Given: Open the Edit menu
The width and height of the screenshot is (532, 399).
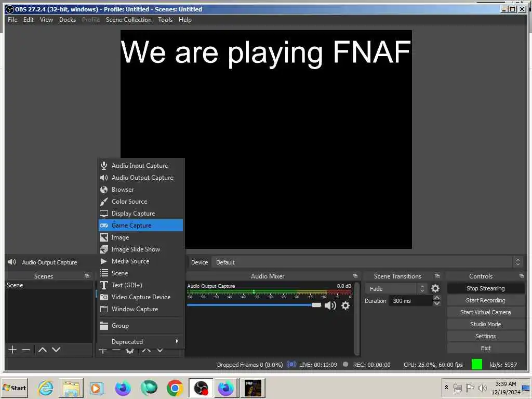Looking at the screenshot, I should point(29,20).
